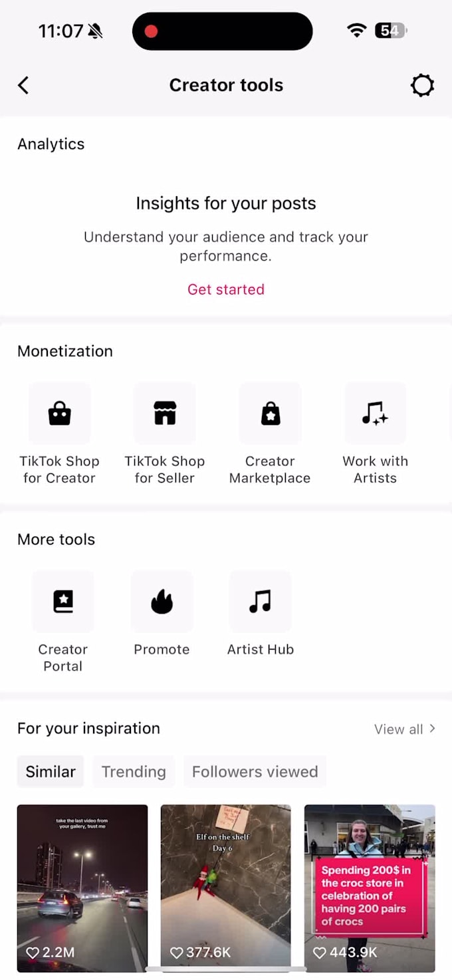Open the elf on the shelf video thumbnail
The image size is (452, 980).
click(x=226, y=884)
